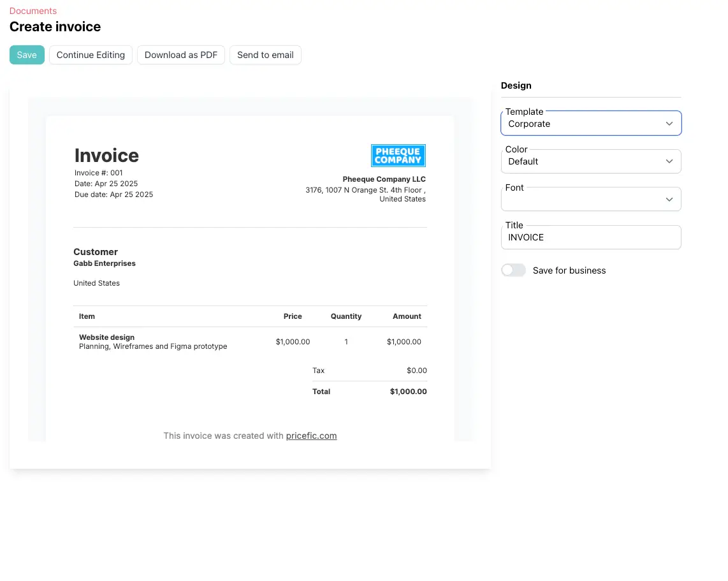Click 'Date: Apr 25 2025' text
The image size is (728, 581).
106,184
